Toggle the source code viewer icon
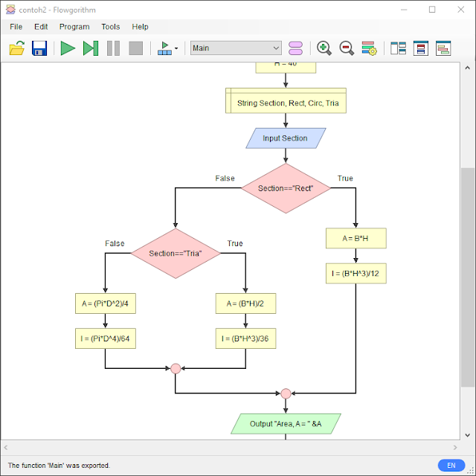 [443, 48]
